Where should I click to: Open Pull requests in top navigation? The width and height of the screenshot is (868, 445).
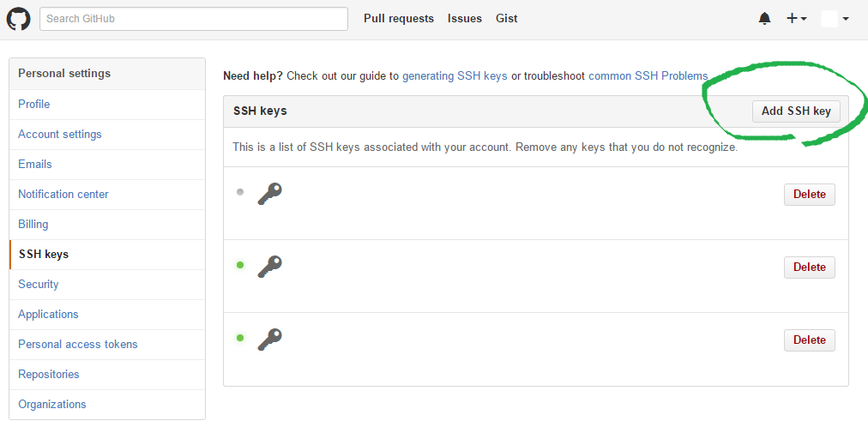pyautogui.click(x=399, y=19)
